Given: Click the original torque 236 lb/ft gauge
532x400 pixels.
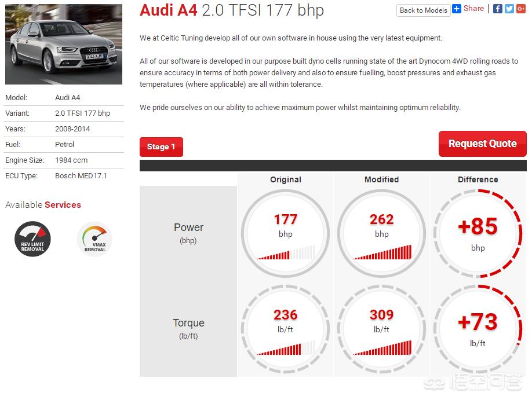Looking at the screenshot, I should pos(285,329).
